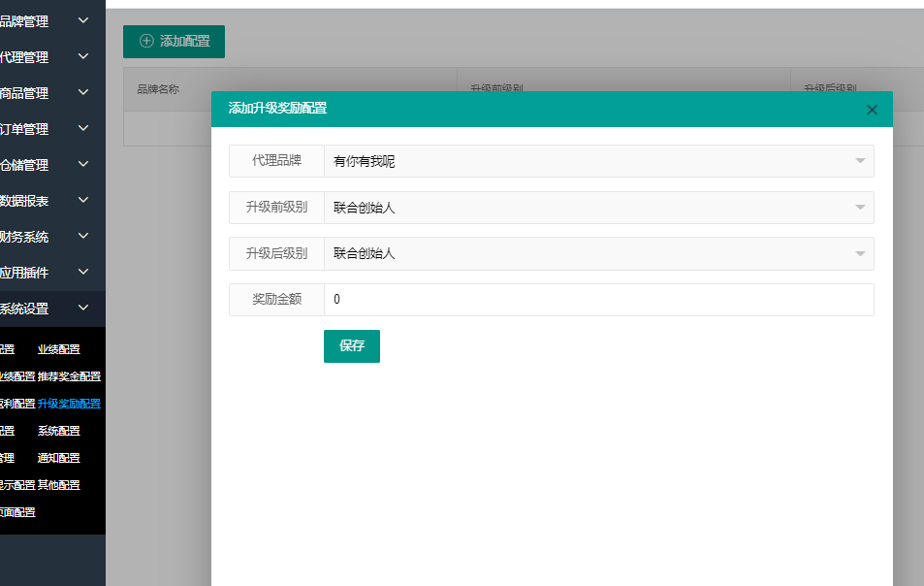Image resolution: width=924 pixels, height=586 pixels.
Task: Open the 升级奖励配置 submenu item
Action: pos(69,404)
